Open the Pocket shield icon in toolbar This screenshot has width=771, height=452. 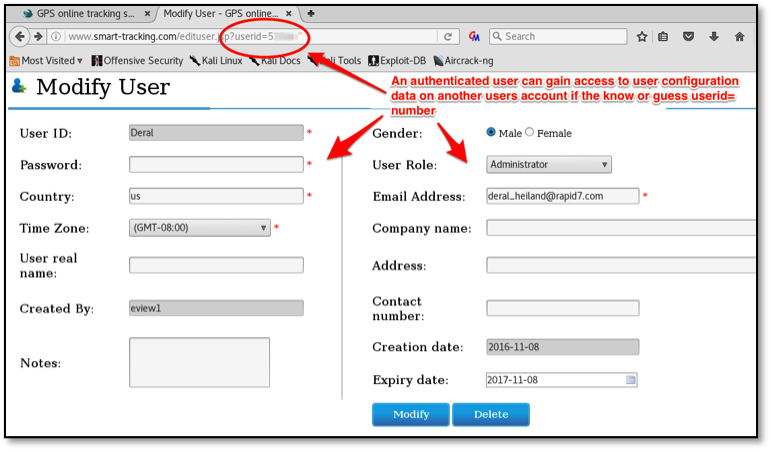(688, 36)
